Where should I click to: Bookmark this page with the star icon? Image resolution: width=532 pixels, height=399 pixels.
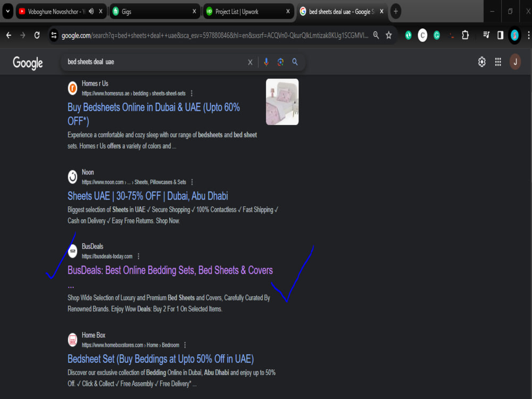[x=389, y=35]
